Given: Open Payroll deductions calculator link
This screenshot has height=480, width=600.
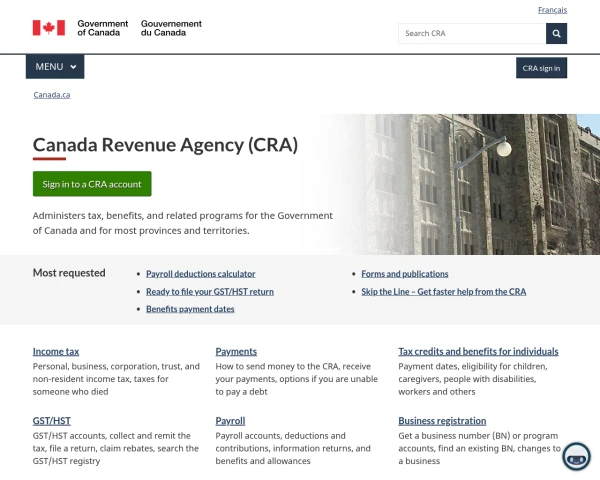Looking at the screenshot, I should 201,274.
